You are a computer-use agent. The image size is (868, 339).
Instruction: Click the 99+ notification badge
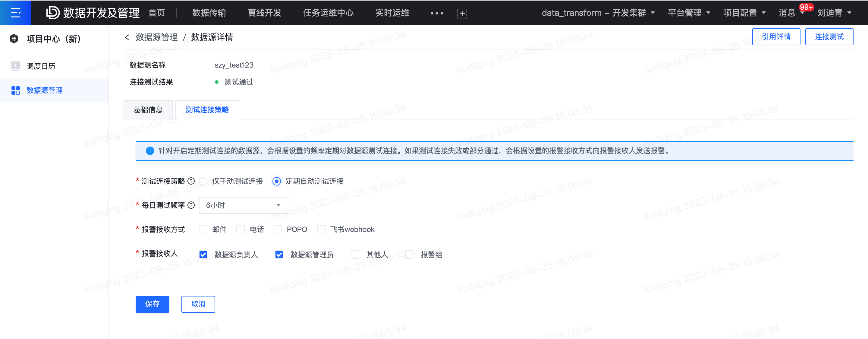(806, 7)
